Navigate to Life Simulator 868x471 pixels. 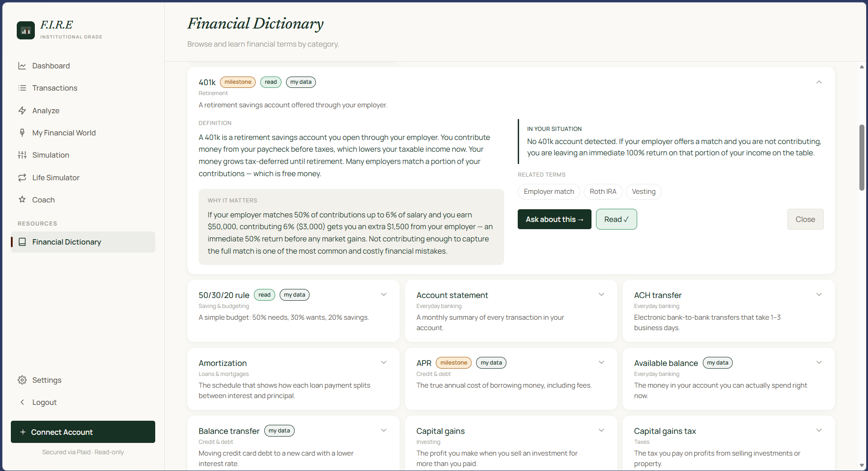[x=83, y=178]
